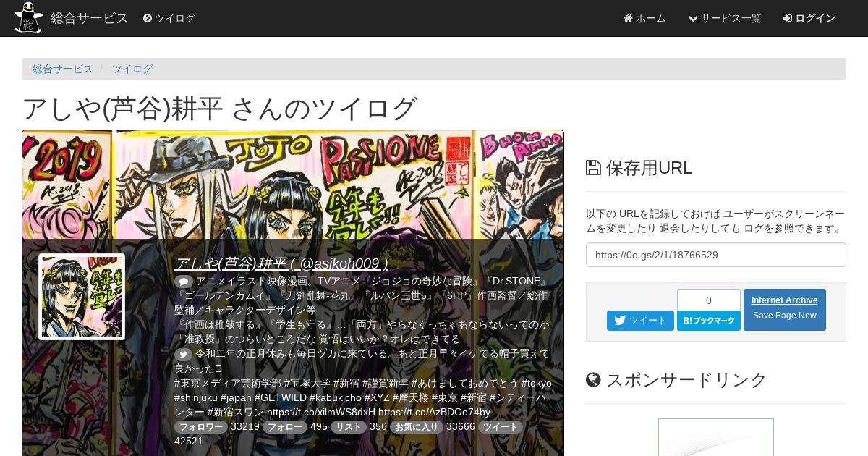Screen dimensions: 868x456
Task: Click the favorites count 33666
Action: (x=461, y=427)
